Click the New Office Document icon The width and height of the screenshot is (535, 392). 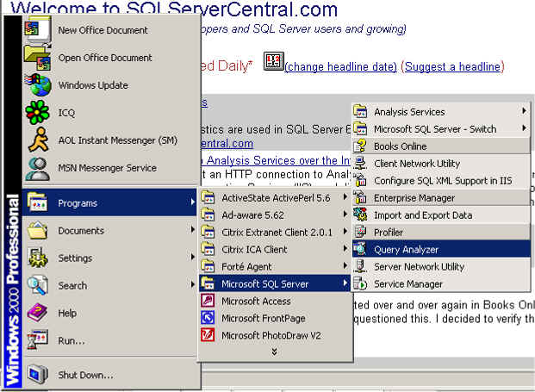click(x=37, y=29)
